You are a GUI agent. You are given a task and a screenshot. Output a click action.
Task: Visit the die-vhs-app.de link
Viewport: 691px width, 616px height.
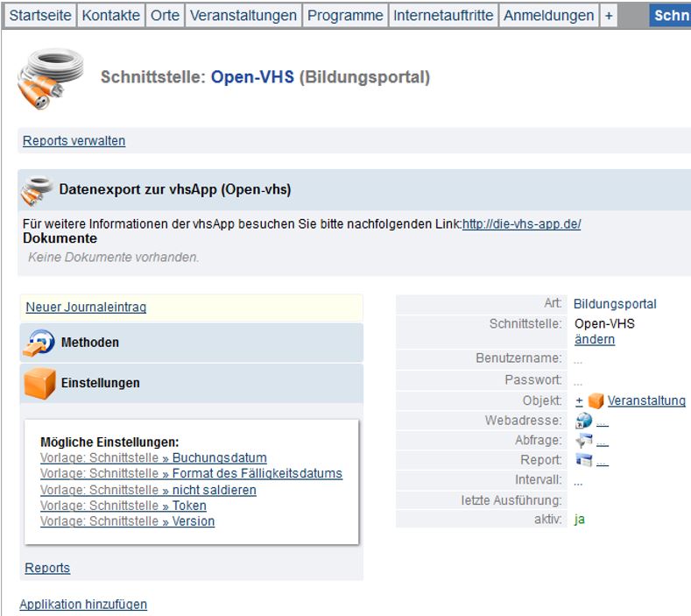coord(521,223)
